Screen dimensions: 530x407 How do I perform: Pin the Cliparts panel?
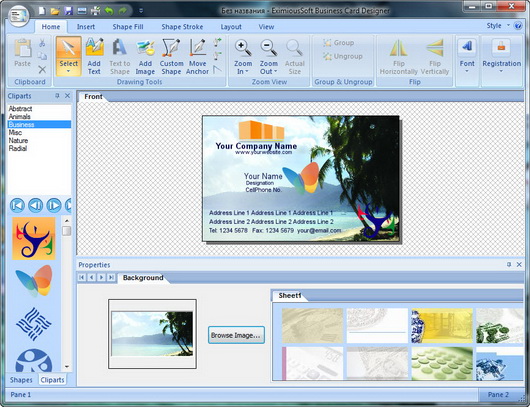[57, 96]
